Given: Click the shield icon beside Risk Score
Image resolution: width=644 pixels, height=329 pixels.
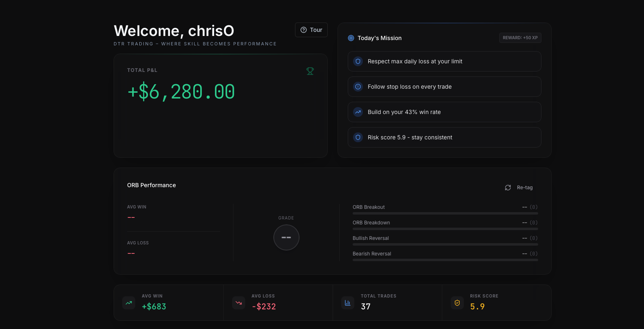Looking at the screenshot, I should pos(457,303).
